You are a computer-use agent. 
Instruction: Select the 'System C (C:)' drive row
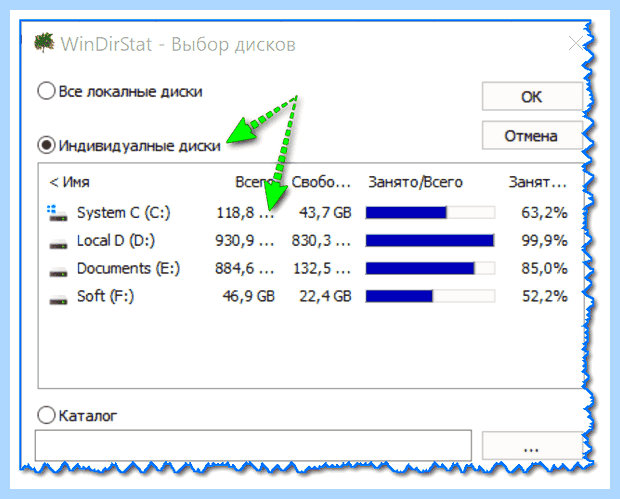click(x=308, y=213)
